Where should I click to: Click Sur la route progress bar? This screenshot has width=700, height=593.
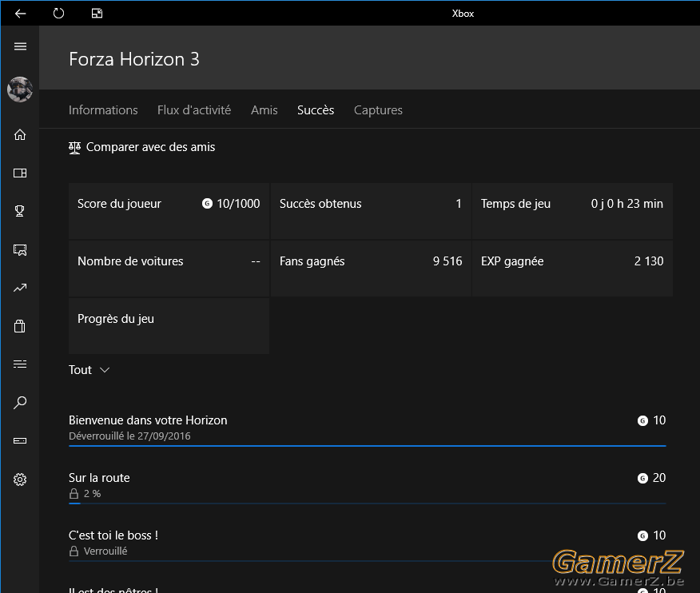pyautogui.click(x=368, y=503)
